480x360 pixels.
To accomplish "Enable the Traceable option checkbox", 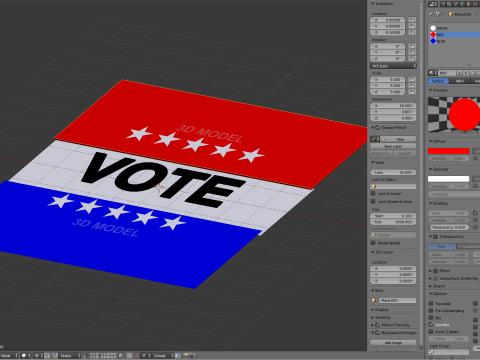I will click(x=431, y=304).
